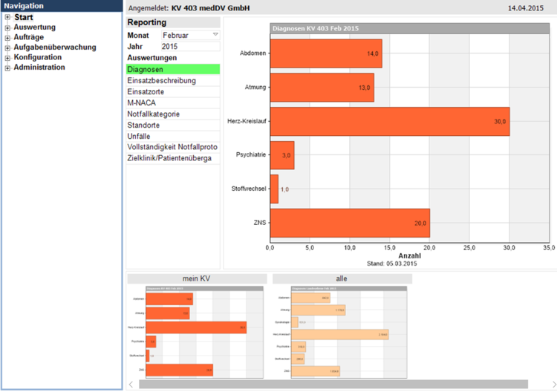Click the horizontal scrollbar left arrow
Screen dimensions: 557x392
pos(132,385)
